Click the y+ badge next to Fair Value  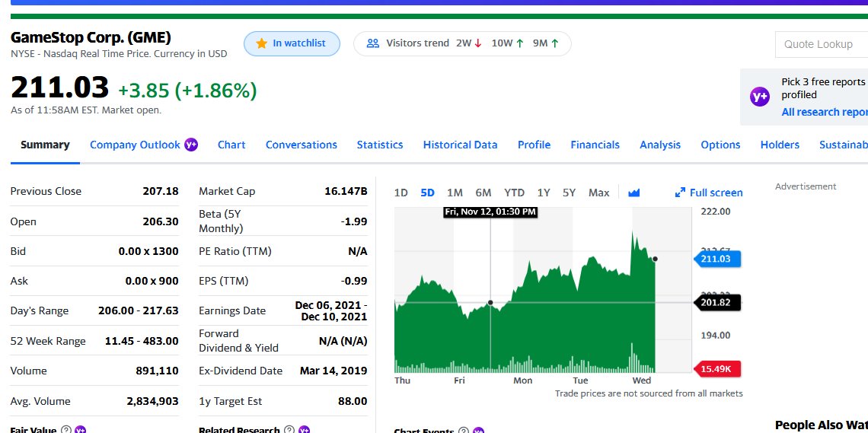pyautogui.click(x=80, y=430)
